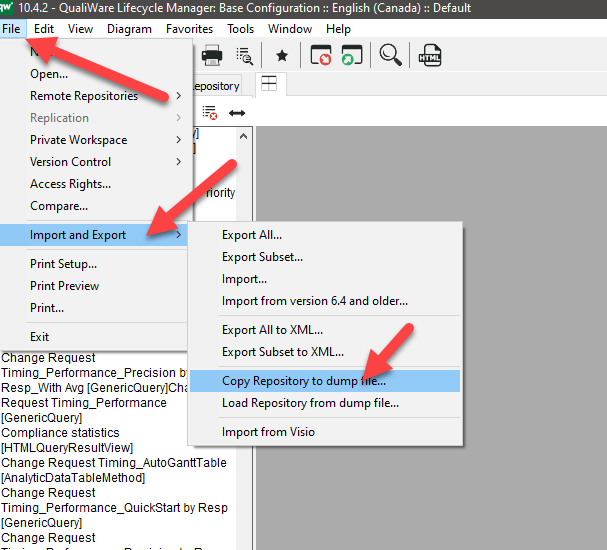This screenshot has height=550, width=607.
Task: Open the Window menu
Action: (x=290, y=29)
